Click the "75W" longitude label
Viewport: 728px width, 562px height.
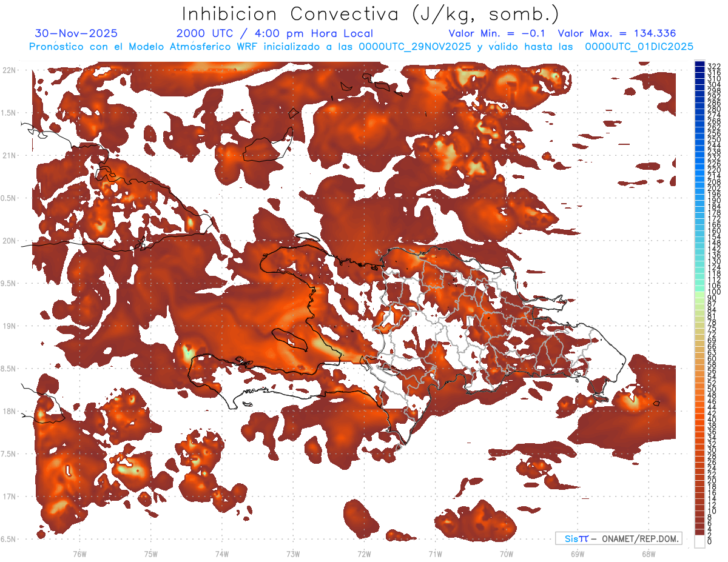click(x=150, y=554)
